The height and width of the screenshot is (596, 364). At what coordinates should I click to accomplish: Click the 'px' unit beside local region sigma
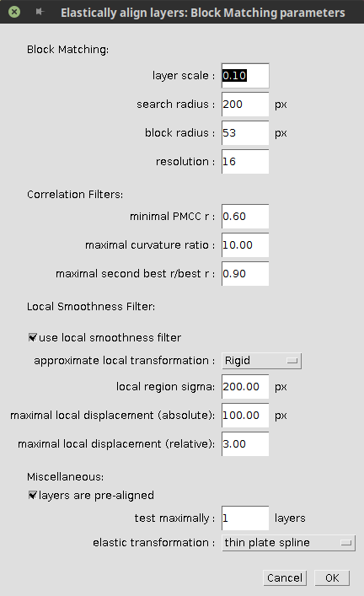tap(281, 387)
